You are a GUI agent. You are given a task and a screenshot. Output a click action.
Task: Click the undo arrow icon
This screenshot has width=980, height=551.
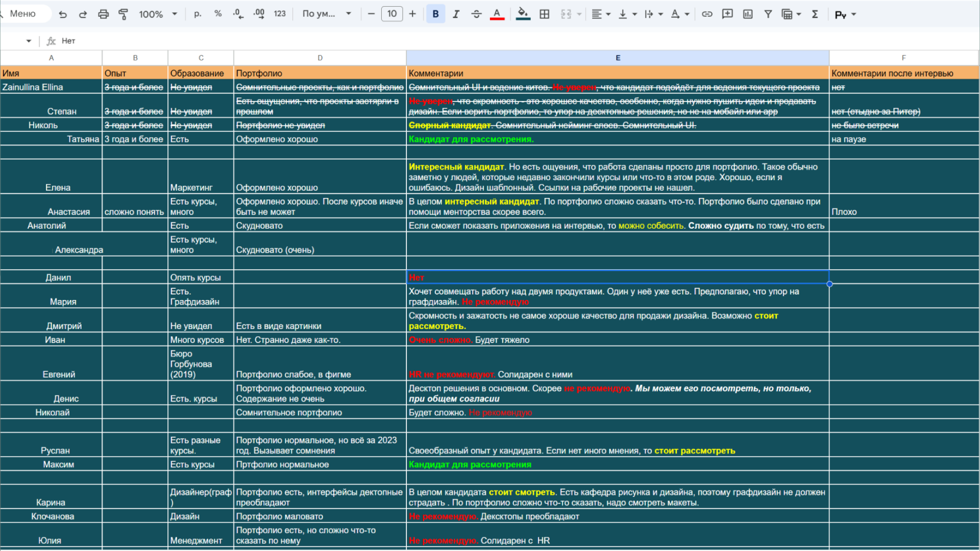pyautogui.click(x=63, y=14)
